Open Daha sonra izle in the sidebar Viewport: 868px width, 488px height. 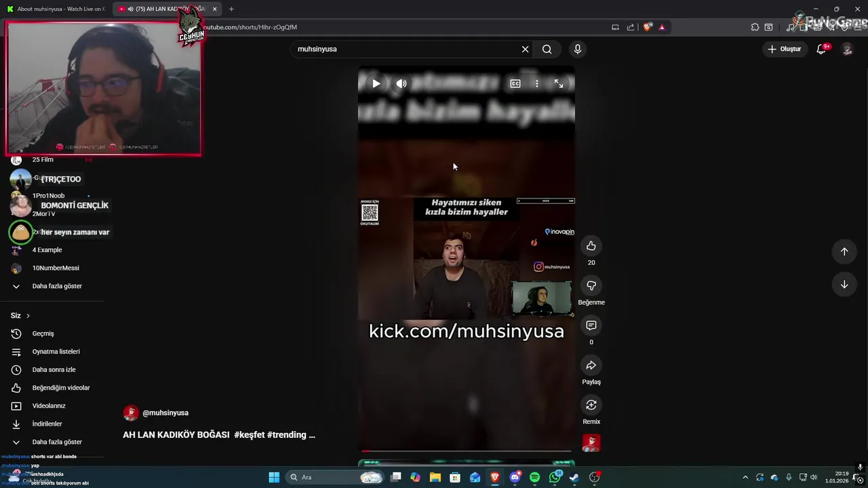52,369
